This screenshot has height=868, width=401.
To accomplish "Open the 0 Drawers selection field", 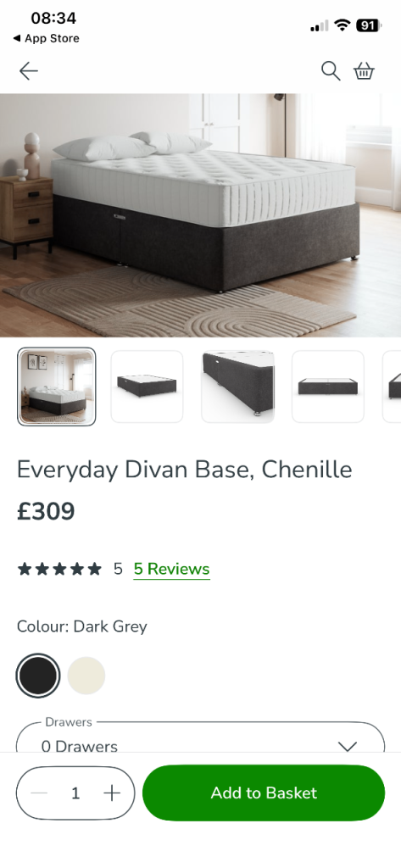I will click(200, 737).
